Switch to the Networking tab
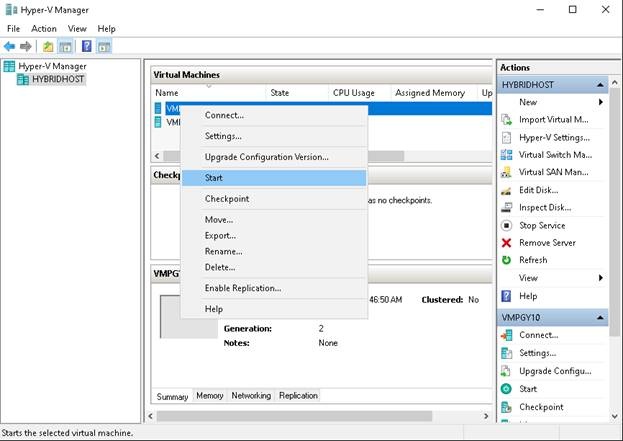Image resolution: width=623 pixels, height=441 pixels. tap(251, 396)
